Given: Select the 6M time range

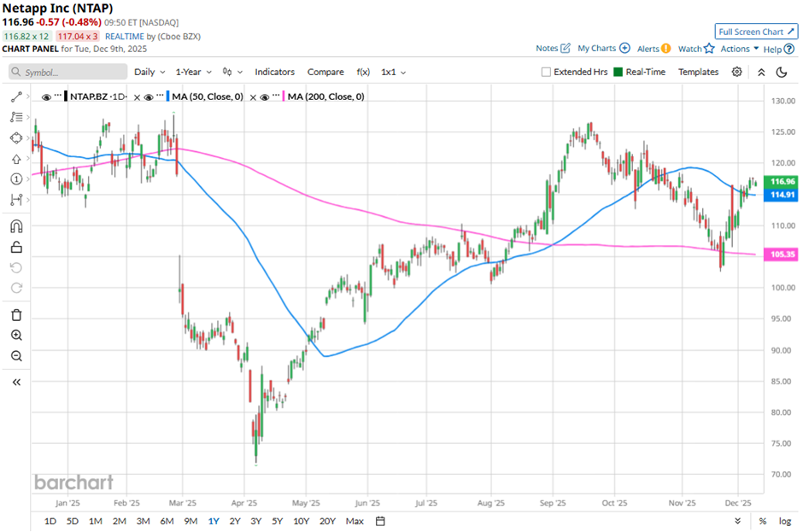Looking at the screenshot, I should [166, 521].
